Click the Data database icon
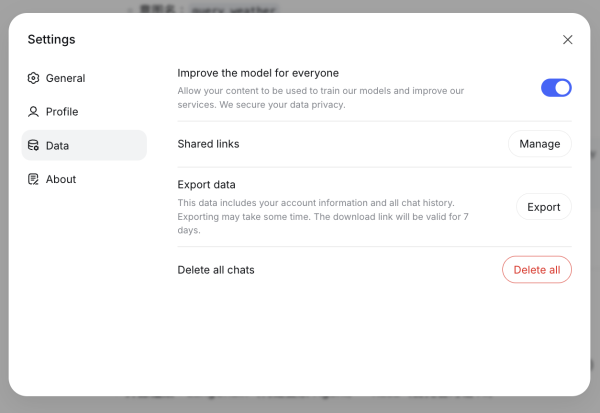Image resolution: width=600 pixels, height=413 pixels. coord(34,146)
